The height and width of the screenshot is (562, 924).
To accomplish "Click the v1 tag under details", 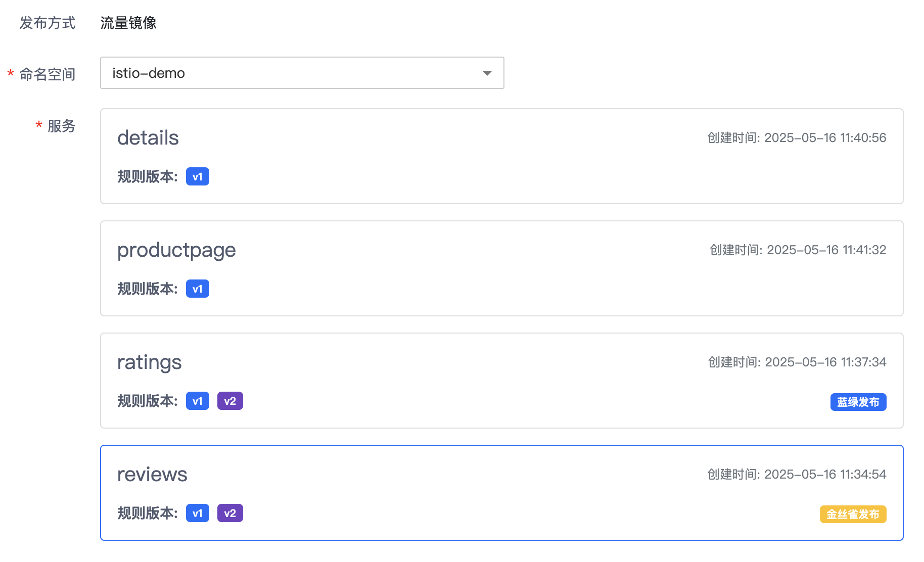I will (x=197, y=177).
